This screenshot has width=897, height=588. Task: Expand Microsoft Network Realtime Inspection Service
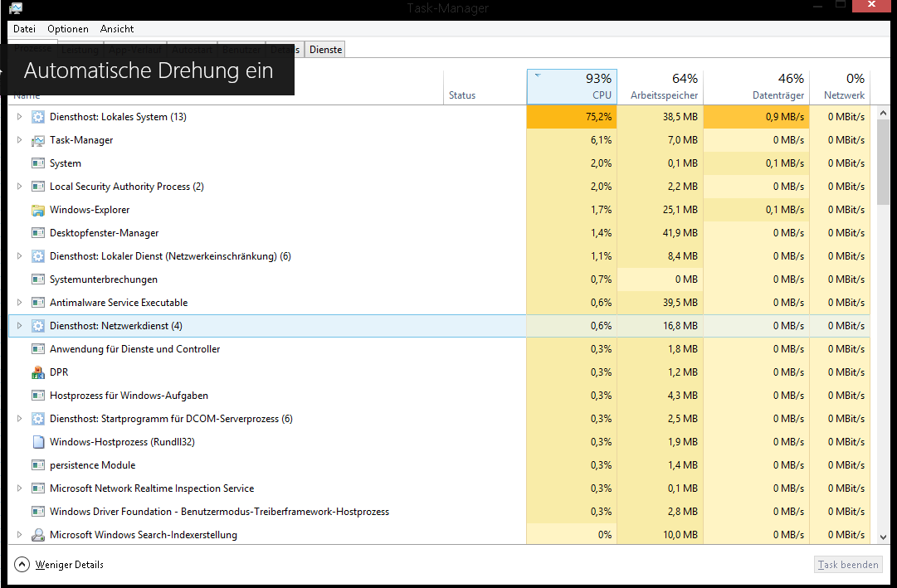click(19, 488)
